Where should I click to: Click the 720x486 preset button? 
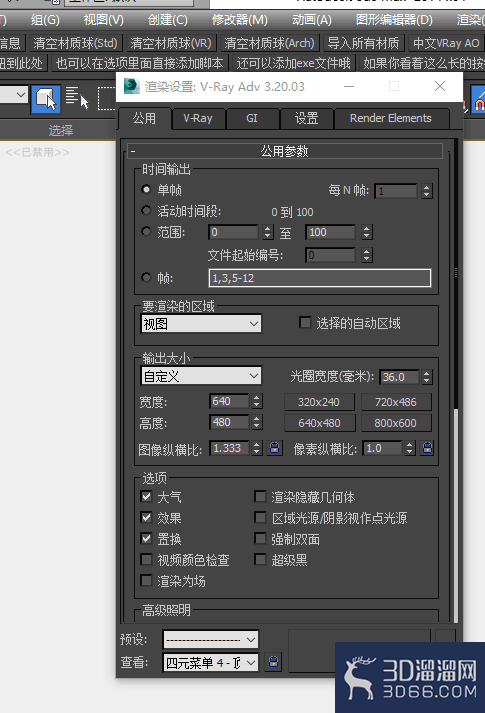pos(395,402)
